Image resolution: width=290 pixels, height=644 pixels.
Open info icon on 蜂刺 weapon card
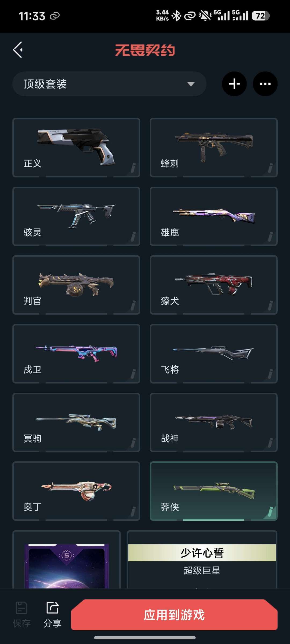271,168
